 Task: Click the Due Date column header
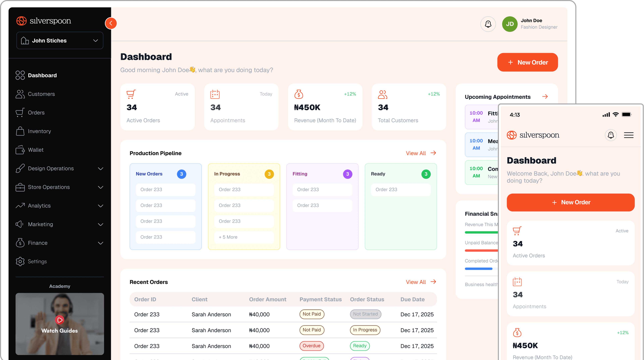[413, 299]
